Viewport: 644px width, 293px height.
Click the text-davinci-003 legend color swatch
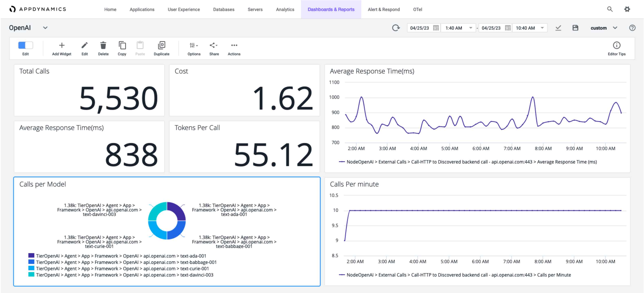click(31, 274)
